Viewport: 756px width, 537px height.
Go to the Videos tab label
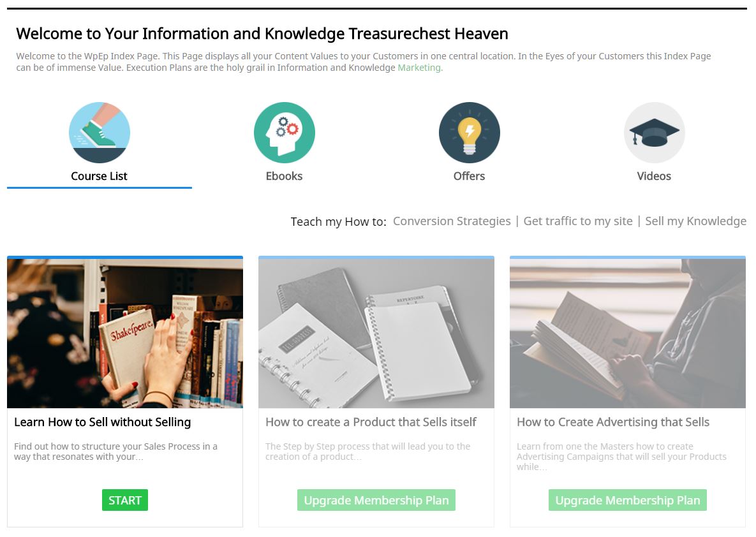pos(654,176)
